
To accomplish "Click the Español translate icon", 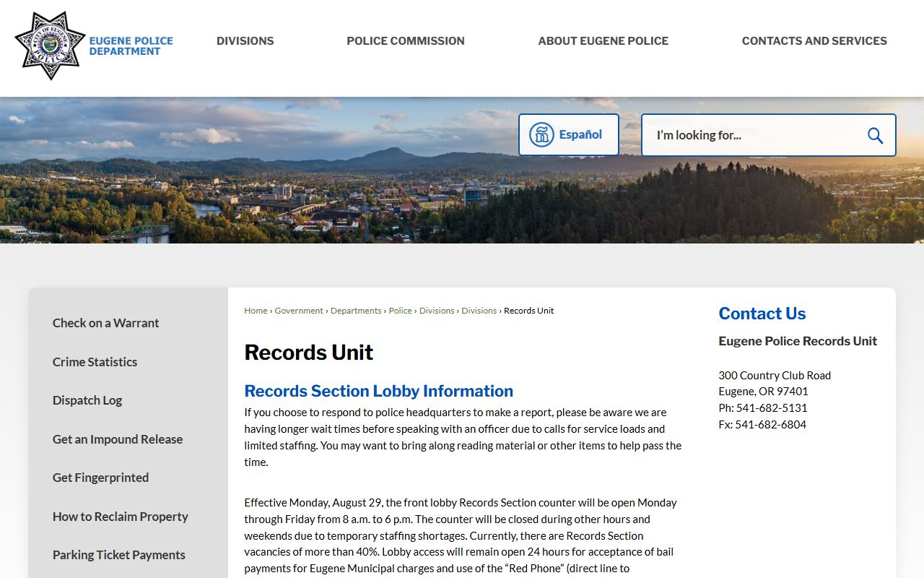I will pos(541,134).
